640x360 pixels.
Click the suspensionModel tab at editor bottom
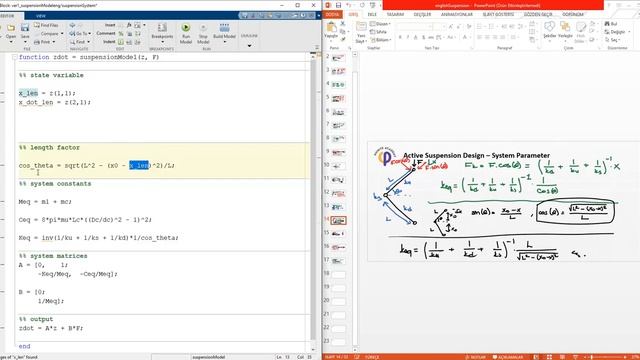pyautogui.click(x=208, y=357)
